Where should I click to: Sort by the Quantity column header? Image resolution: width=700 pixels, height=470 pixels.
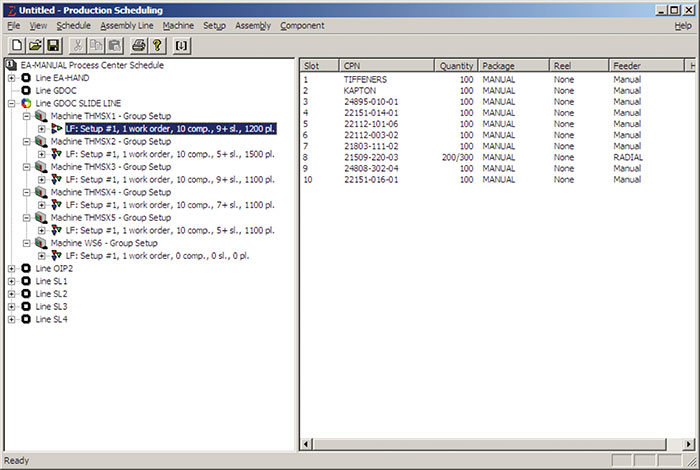(456, 66)
